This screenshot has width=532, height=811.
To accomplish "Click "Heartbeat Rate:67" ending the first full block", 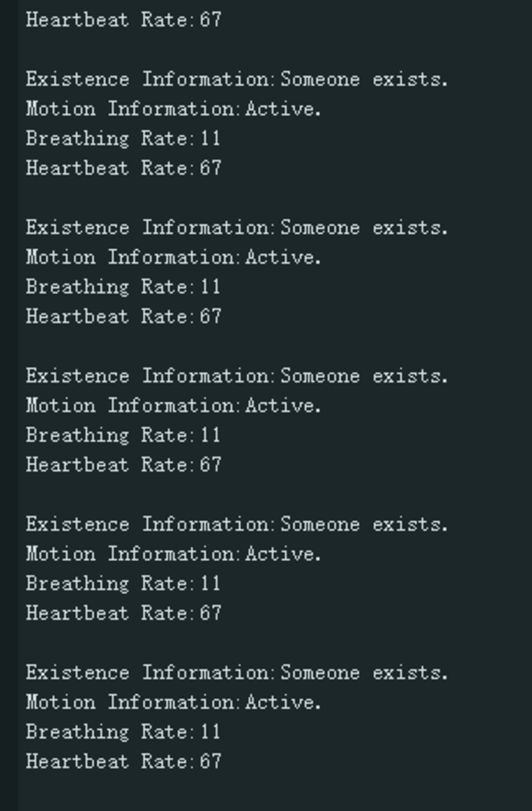I will [x=124, y=168].
